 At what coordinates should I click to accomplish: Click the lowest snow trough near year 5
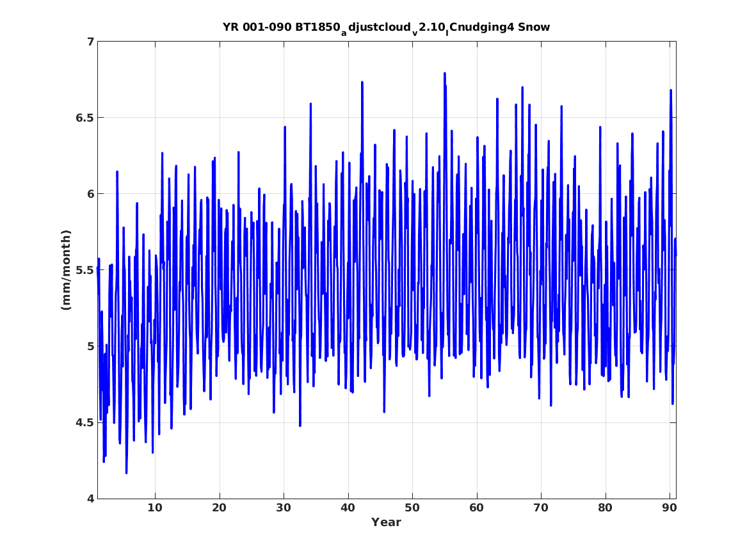[x=126, y=472]
